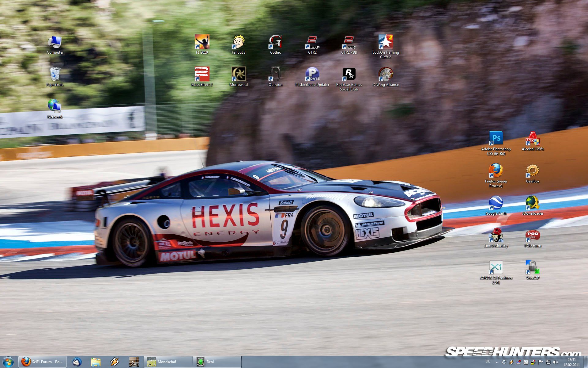
Task: Show hidden tray icons arrow
Action: [x=496, y=362]
